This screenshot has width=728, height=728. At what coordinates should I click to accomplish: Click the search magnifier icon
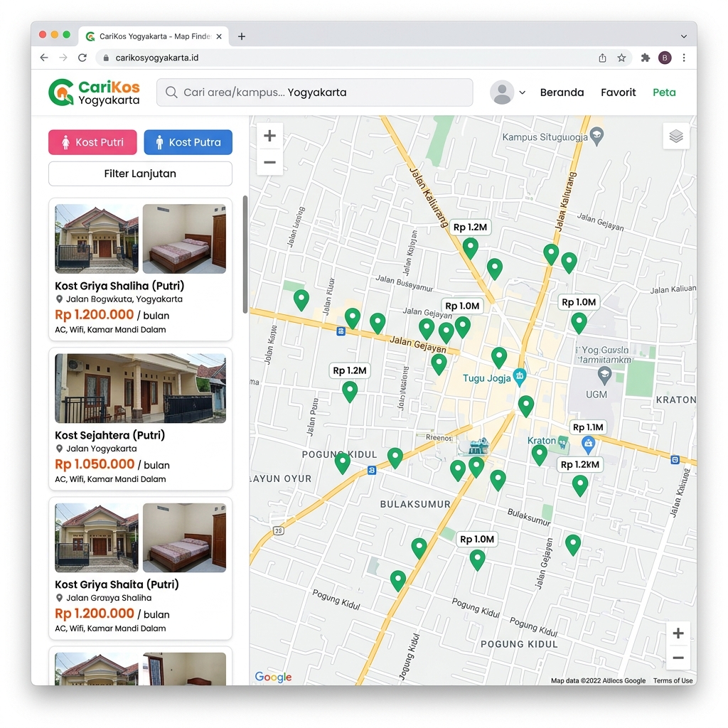pos(171,92)
